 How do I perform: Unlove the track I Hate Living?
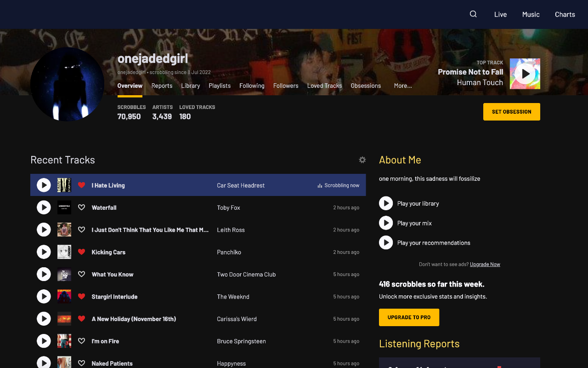click(81, 185)
